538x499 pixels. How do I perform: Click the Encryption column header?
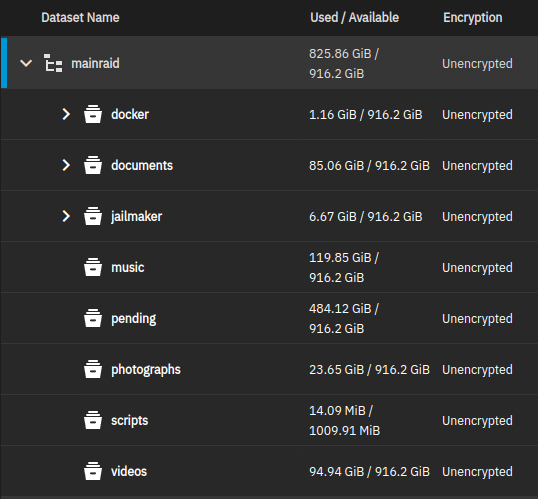(472, 18)
